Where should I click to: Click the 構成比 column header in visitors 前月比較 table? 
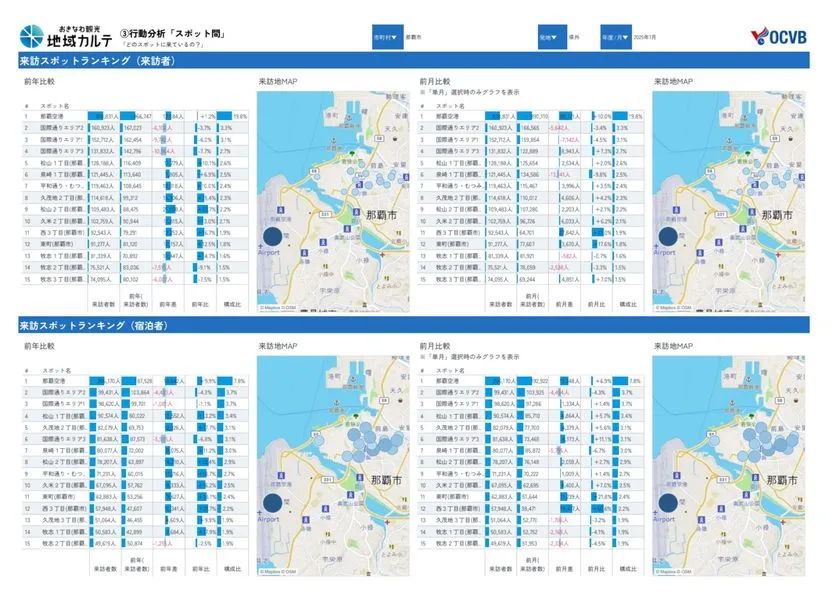pyautogui.click(x=628, y=304)
